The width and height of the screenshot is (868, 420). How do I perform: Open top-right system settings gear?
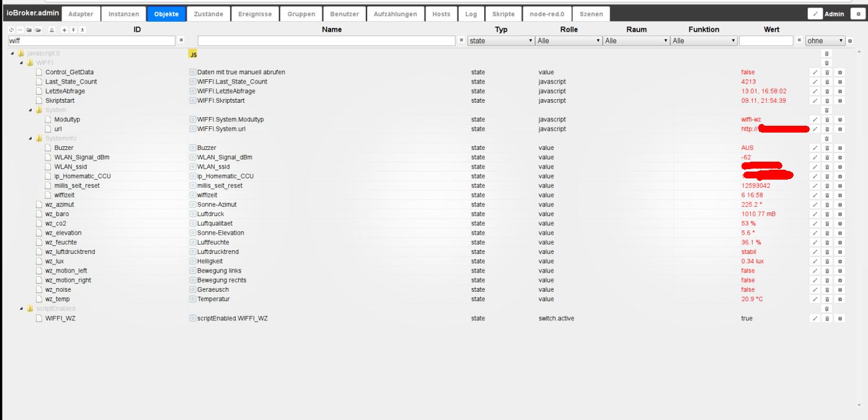point(859,14)
